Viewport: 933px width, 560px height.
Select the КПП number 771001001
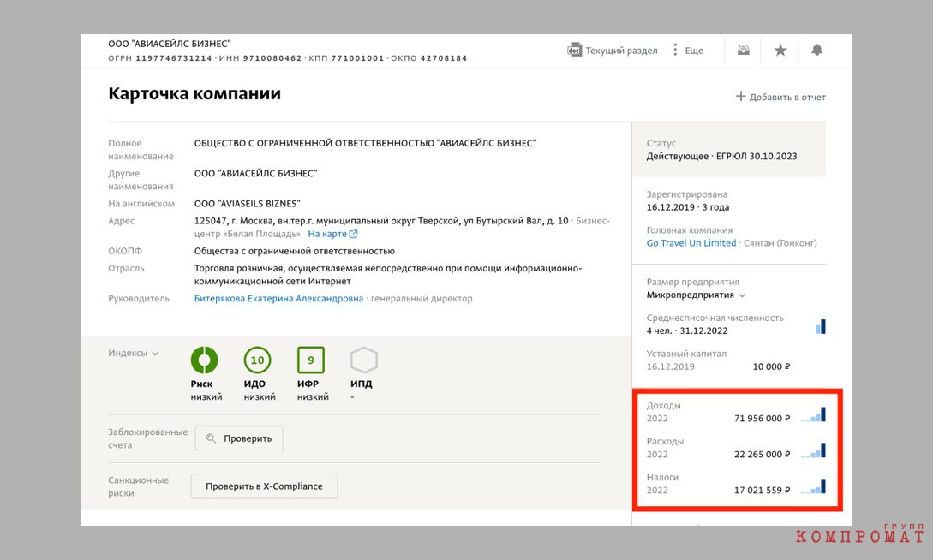click(357, 58)
